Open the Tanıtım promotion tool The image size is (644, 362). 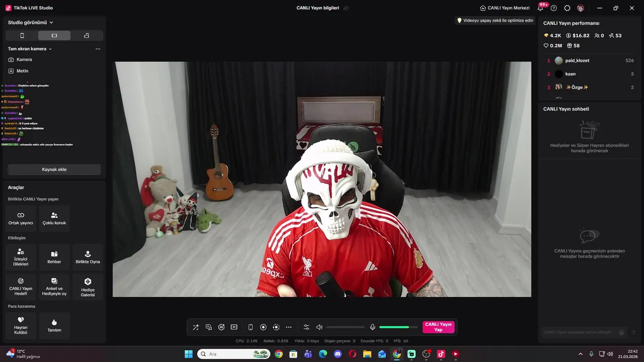[x=54, y=326]
